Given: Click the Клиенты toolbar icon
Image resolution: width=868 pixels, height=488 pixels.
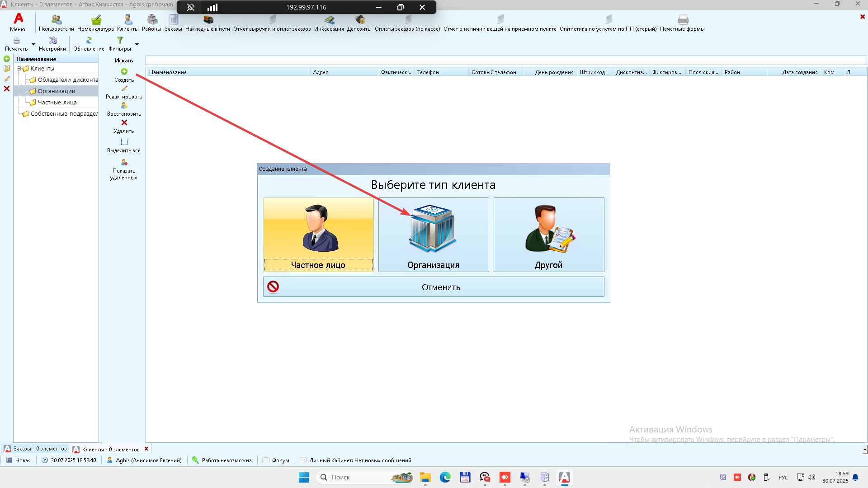Looking at the screenshot, I should coord(128,23).
